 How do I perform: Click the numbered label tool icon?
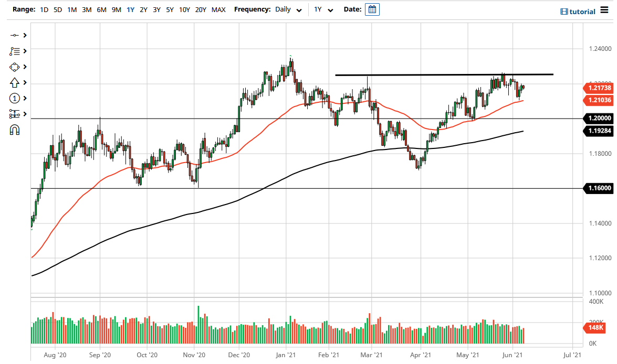pyautogui.click(x=15, y=98)
